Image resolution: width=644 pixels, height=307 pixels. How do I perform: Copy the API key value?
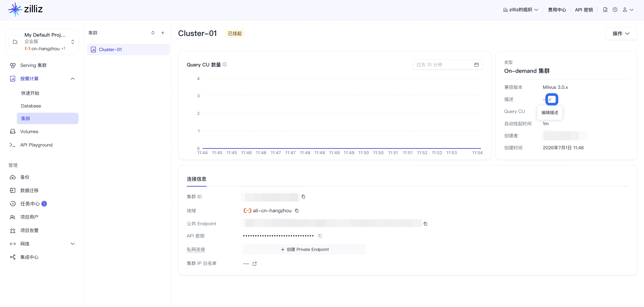[320, 236]
